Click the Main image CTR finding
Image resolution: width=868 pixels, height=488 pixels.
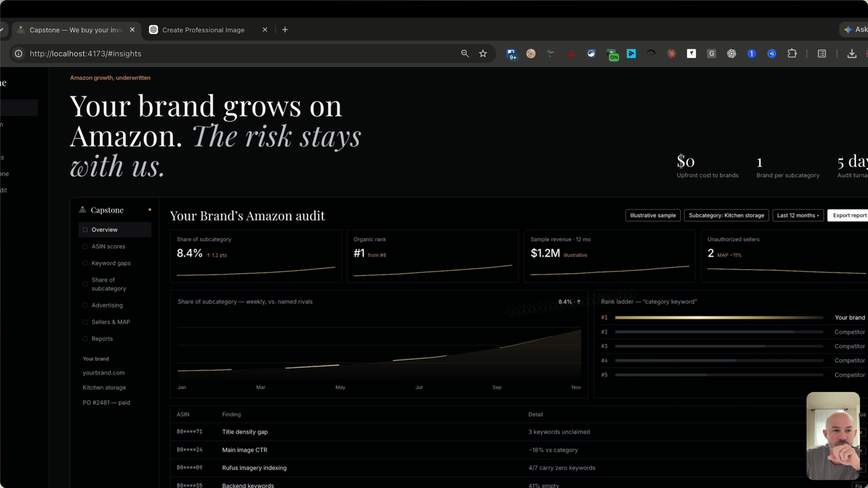coord(245,450)
